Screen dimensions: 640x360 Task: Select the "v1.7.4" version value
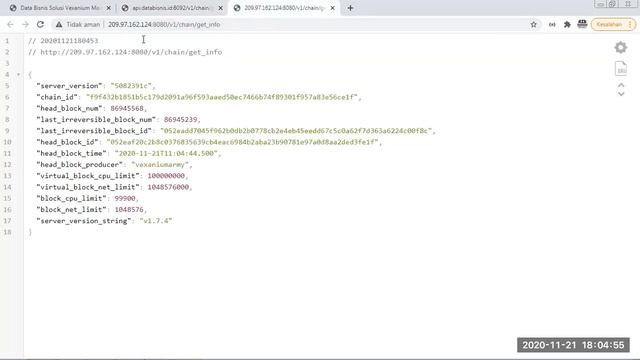156,221
